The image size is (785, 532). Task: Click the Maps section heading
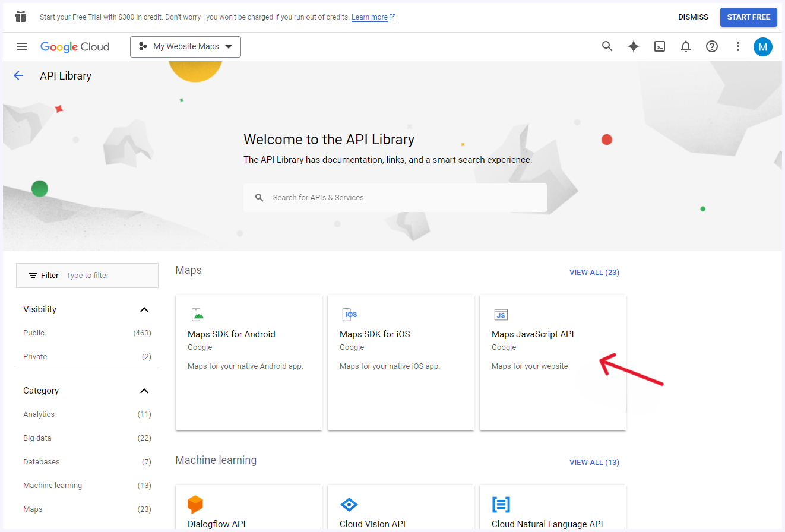pos(188,270)
